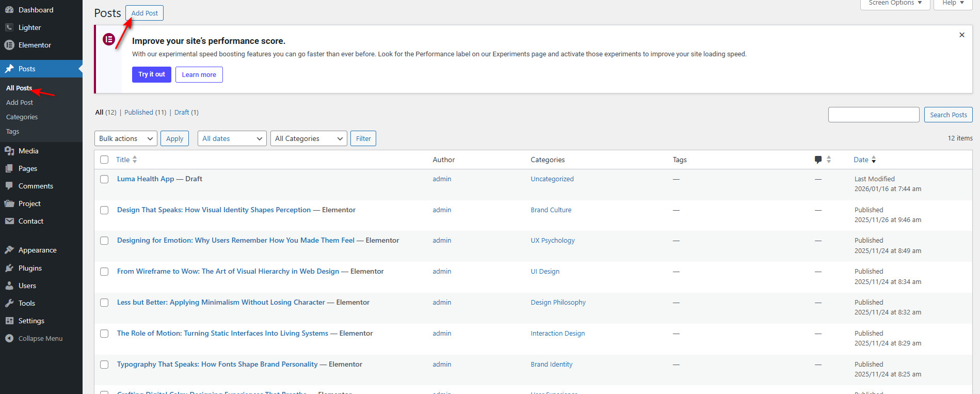Tick the checkbox for Luma Health App
The width and height of the screenshot is (980, 394).
(x=104, y=179)
